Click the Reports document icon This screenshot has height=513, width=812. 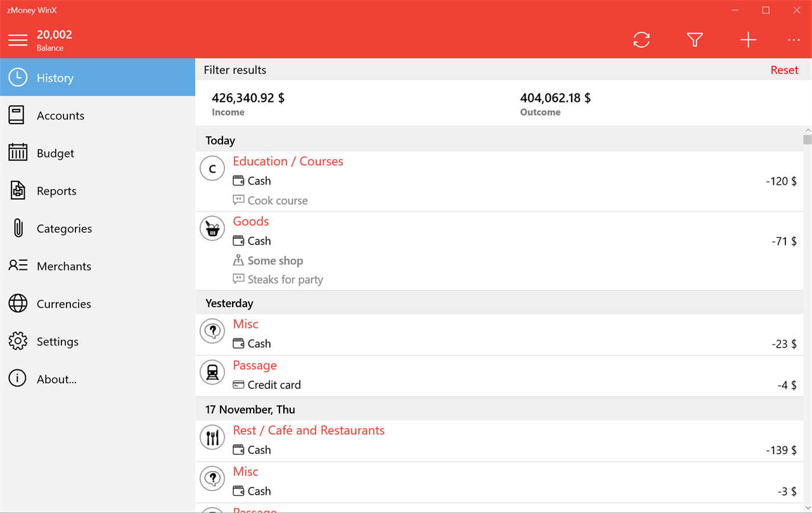click(x=18, y=191)
